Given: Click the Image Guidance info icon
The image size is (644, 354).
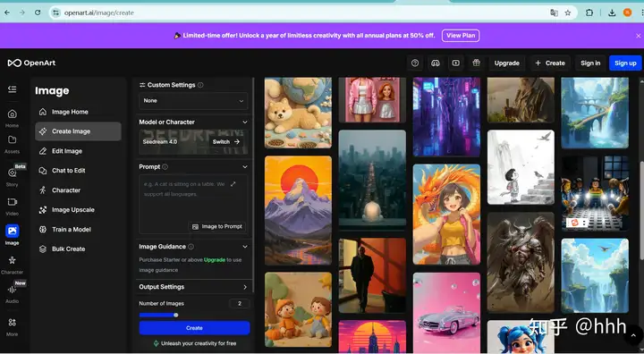Looking at the screenshot, I should click(191, 247).
